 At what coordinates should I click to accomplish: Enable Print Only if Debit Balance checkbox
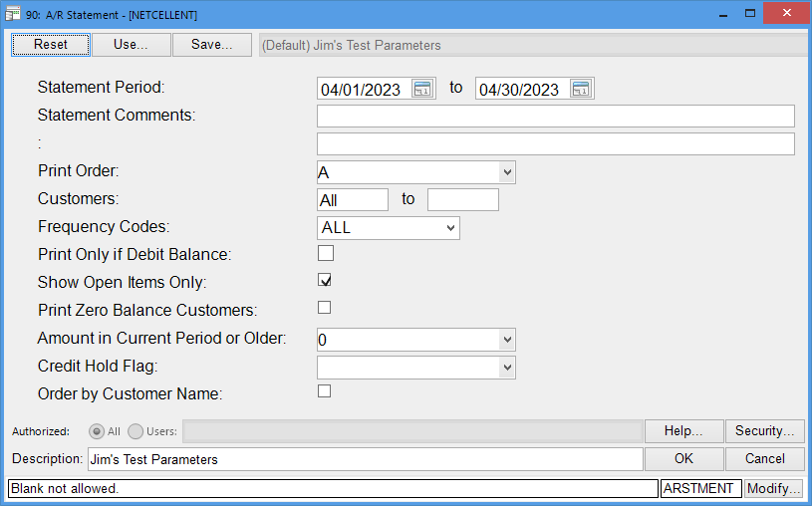326,253
